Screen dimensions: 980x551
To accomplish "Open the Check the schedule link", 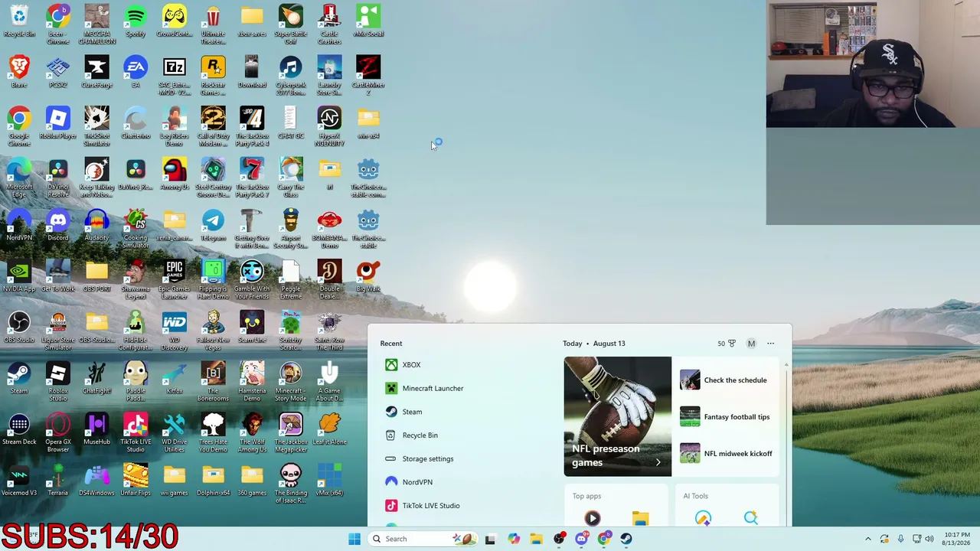I will pyautogui.click(x=727, y=380).
